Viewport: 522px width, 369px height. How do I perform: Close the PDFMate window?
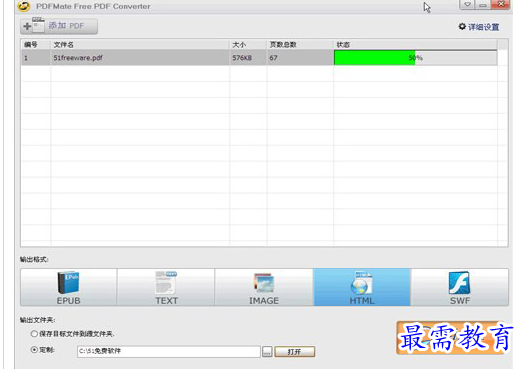(x=501, y=5)
